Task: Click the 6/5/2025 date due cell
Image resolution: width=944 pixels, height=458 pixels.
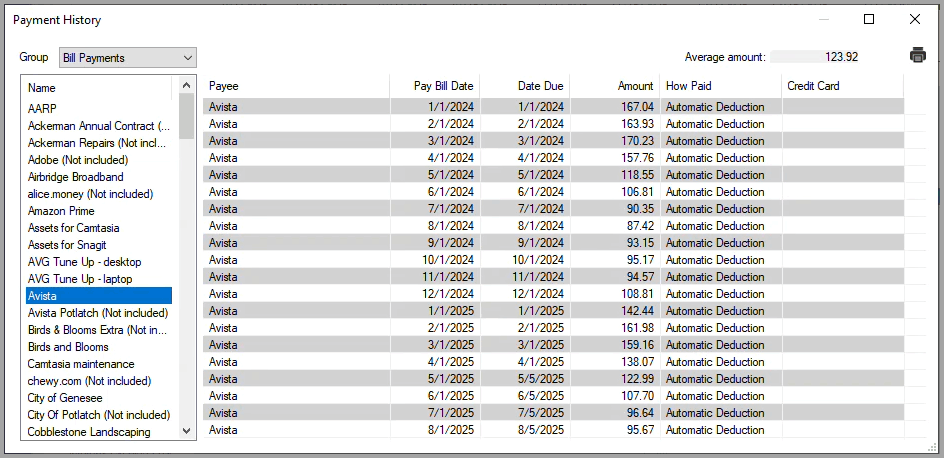Action: coord(525,395)
